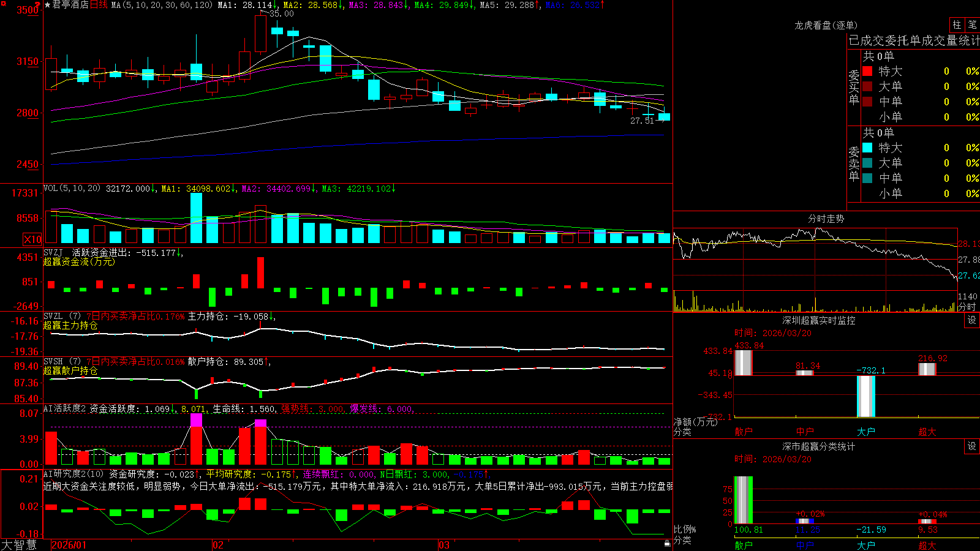Click the 中户 label in 深市超赢分类统计
The width and height of the screenshot is (980, 551).
(x=805, y=545)
